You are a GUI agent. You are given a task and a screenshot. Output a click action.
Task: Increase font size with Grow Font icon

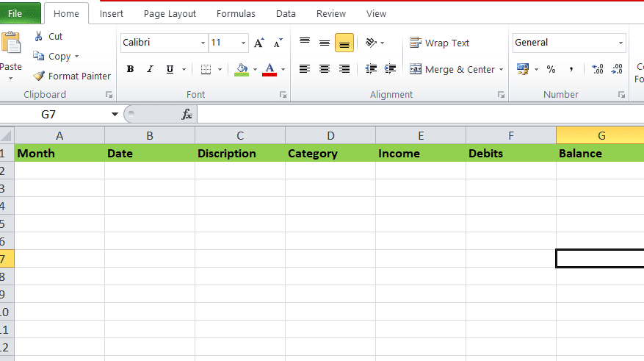pyautogui.click(x=258, y=43)
